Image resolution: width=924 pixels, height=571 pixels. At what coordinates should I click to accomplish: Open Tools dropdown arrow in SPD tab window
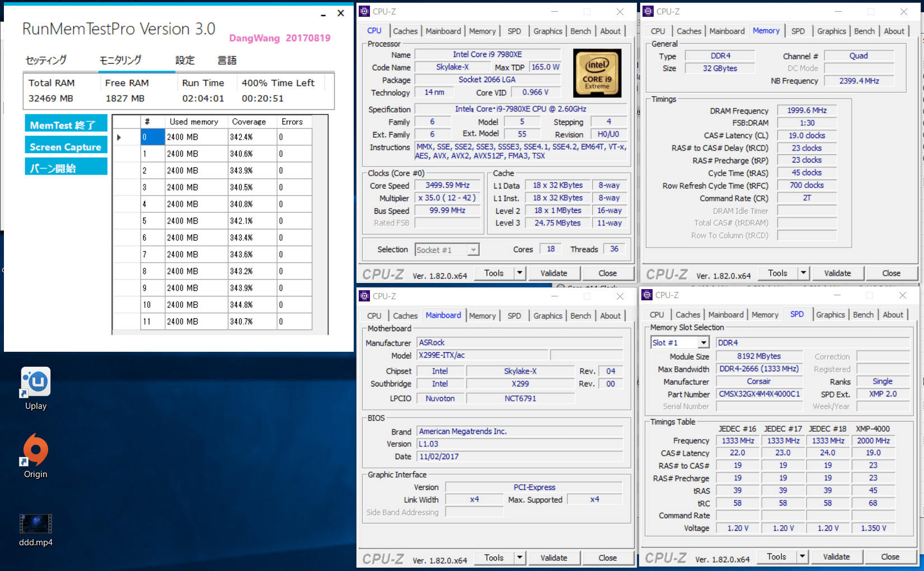point(803,556)
